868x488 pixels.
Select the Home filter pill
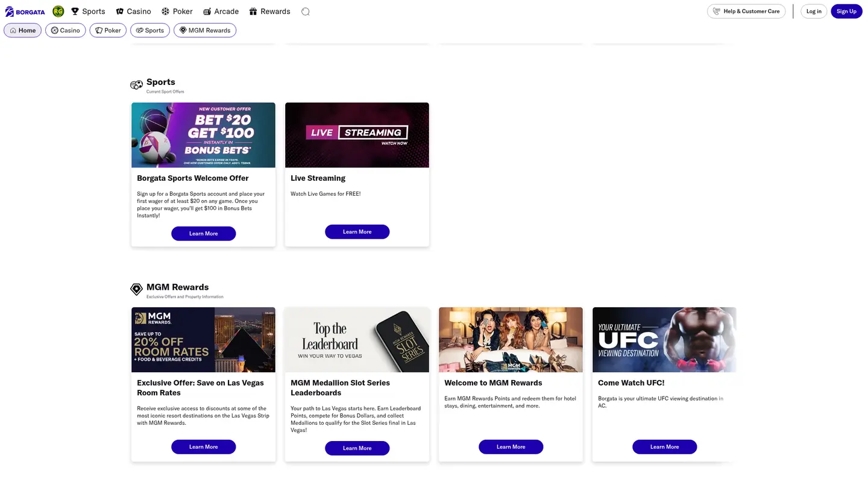click(23, 30)
